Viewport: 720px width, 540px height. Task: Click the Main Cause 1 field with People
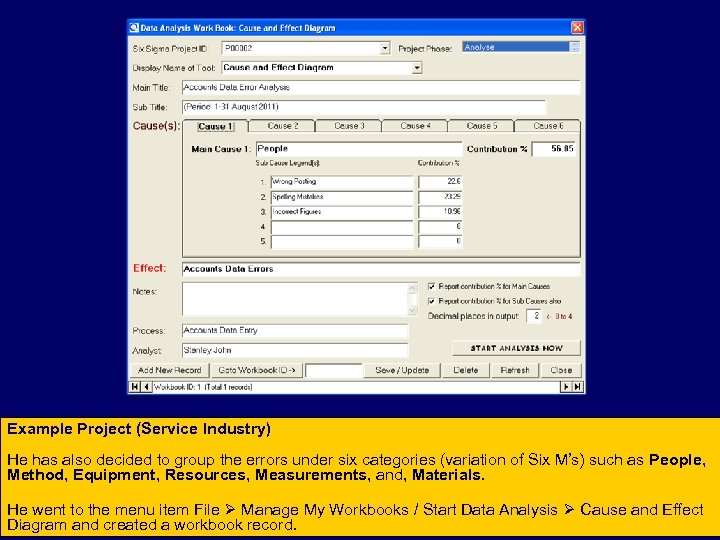click(x=359, y=149)
